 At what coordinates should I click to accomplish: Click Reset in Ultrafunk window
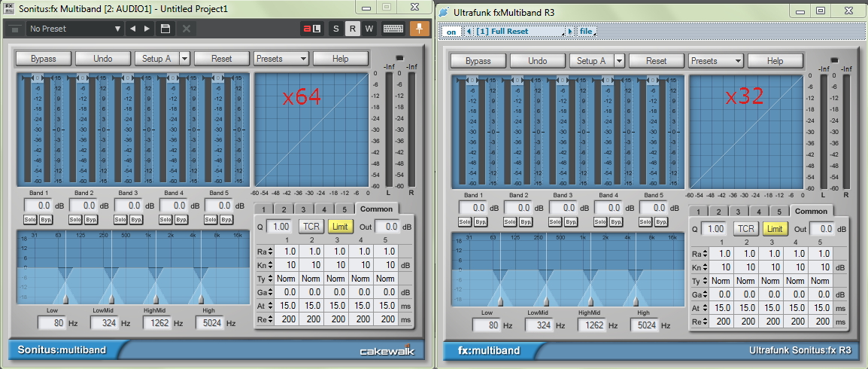656,61
